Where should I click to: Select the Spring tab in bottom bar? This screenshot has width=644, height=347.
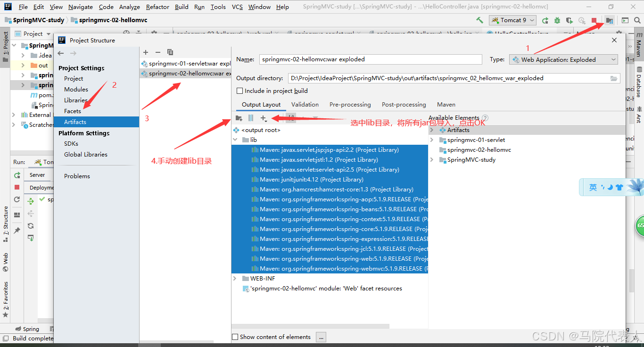pyautogui.click(x=27, y=329)
